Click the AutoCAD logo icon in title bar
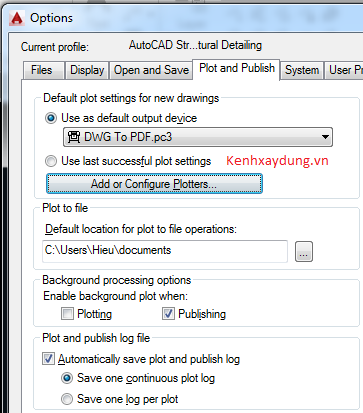 click(16, 18)
